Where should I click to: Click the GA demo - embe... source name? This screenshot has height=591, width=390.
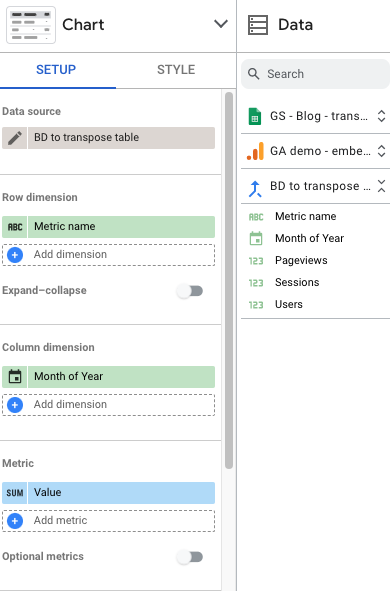click(x=320, y=151)
